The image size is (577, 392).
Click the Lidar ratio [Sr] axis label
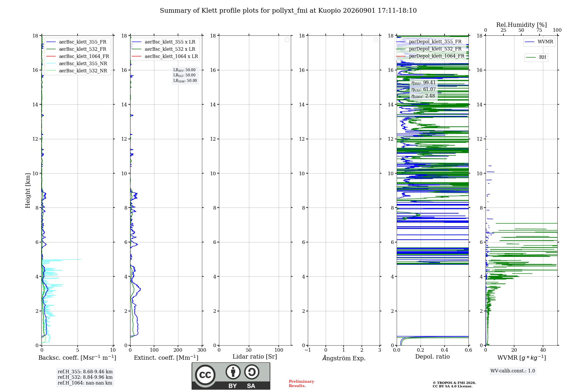point(255,357)
